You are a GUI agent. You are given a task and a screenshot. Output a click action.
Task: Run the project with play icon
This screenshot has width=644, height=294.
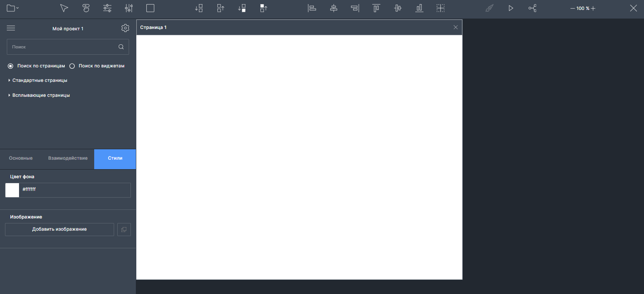pos(511,8)
